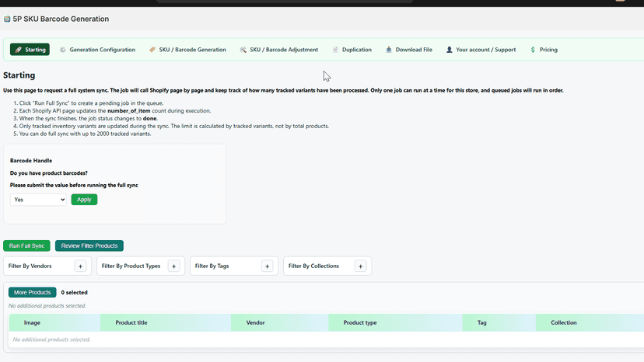The image size is (644, 362).
Task: Switch to Generation Configuration tab
Action: [x=98, y=50]
